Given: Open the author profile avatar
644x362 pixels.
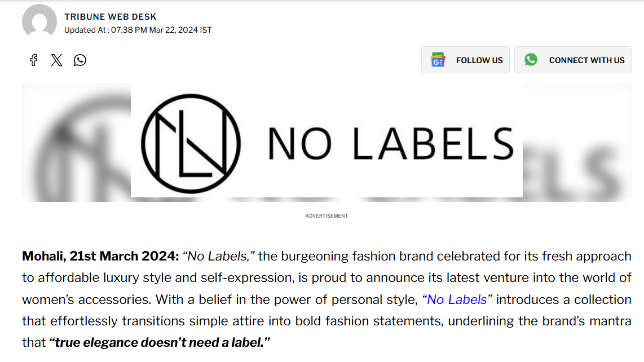Looking at the screenshot, I should [38, 21].
